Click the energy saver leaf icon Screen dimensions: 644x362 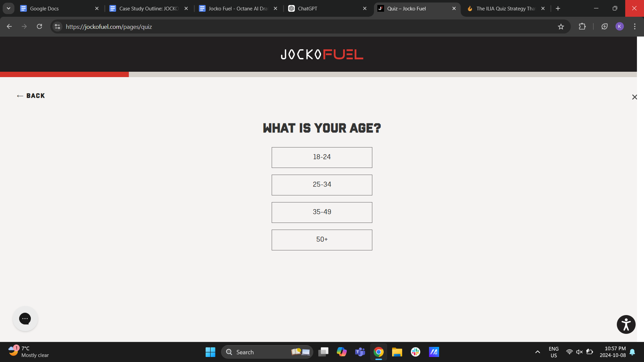(605, 26)
